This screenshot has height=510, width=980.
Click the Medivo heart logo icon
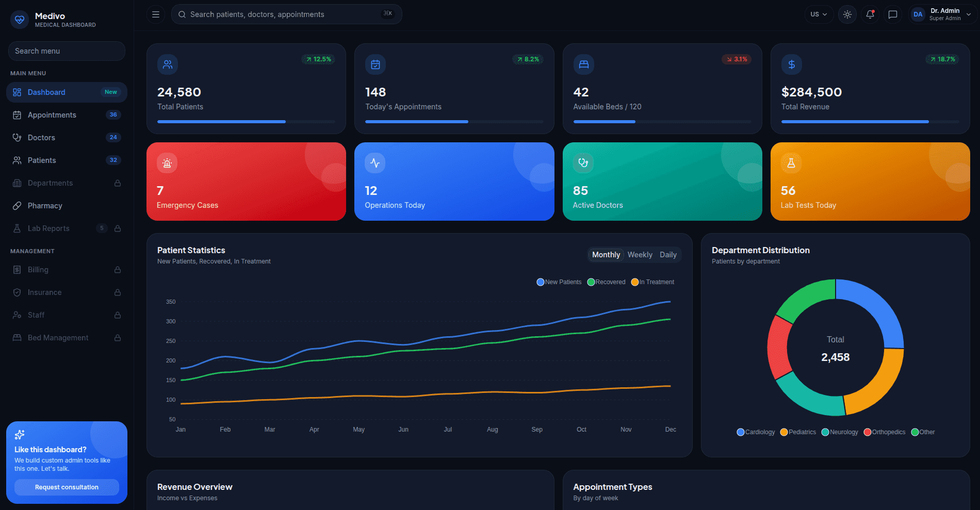coord(20,20)
